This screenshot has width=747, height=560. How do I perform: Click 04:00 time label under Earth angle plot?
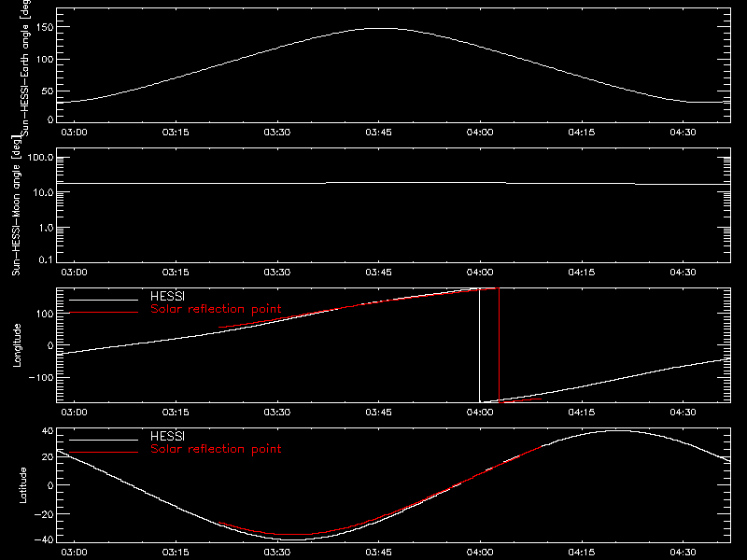(x=480, y=133)
